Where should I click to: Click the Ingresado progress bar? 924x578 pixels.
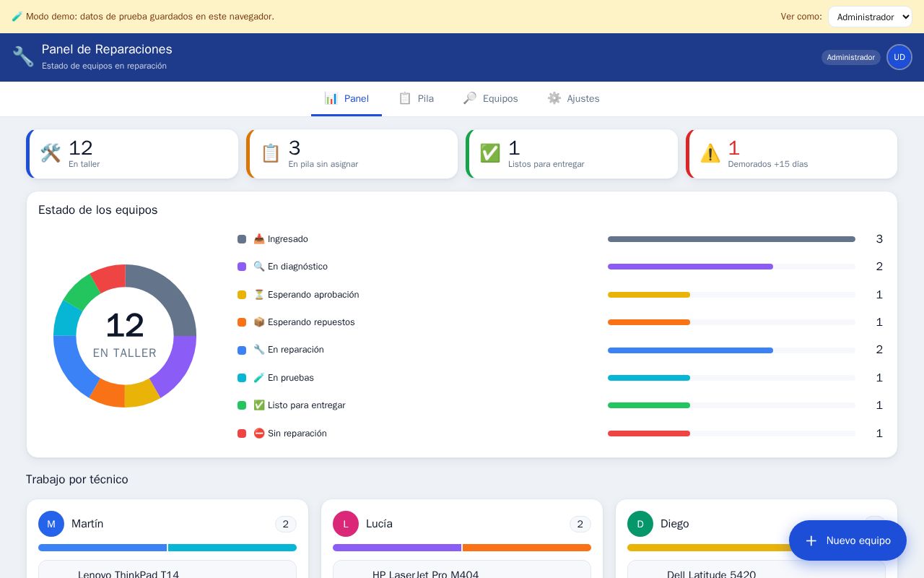(x=731, y=239)
